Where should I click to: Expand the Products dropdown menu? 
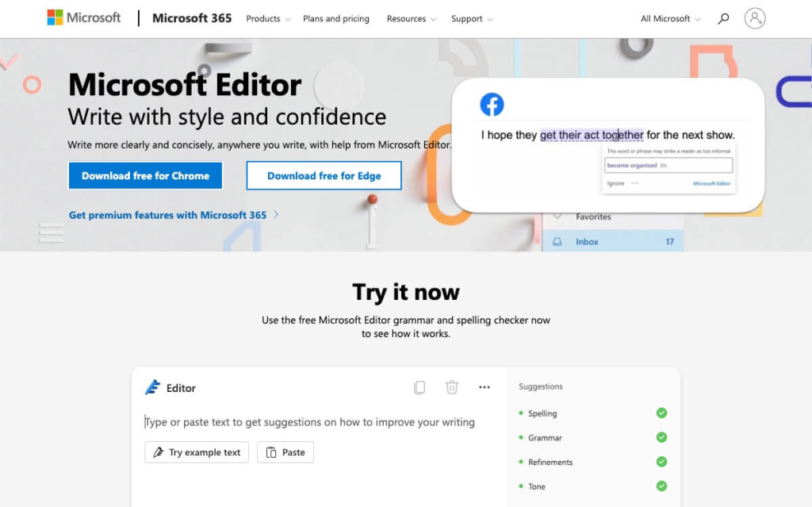point(268,19)
